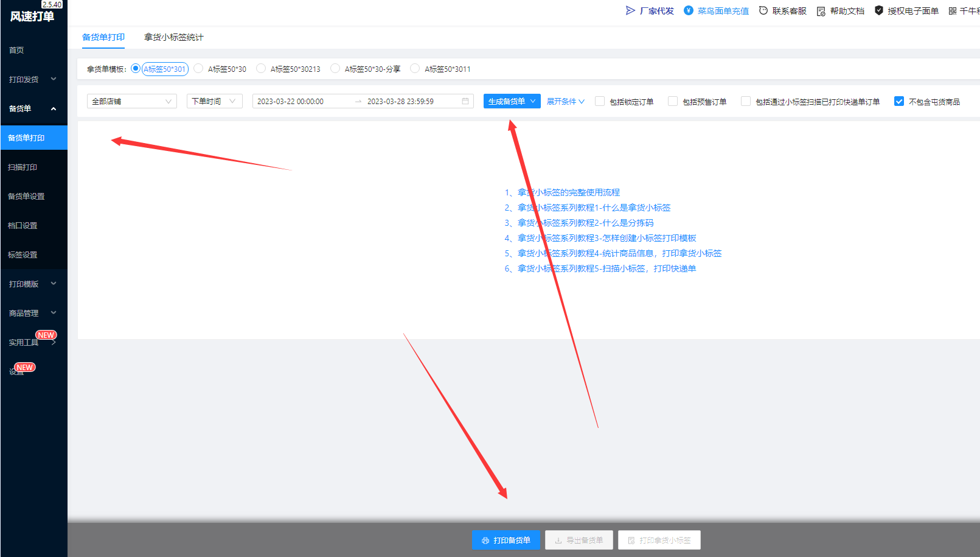This screenshot has height=557, width=980.
Task: Enable 包括锁定订单 checkbox
Action: (x=600, y=101)
